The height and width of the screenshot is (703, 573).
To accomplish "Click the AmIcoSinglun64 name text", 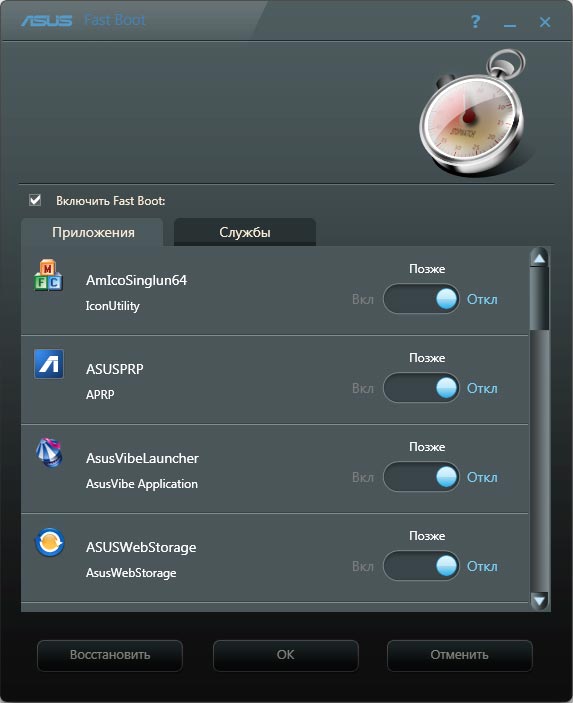I will (136, 281).
